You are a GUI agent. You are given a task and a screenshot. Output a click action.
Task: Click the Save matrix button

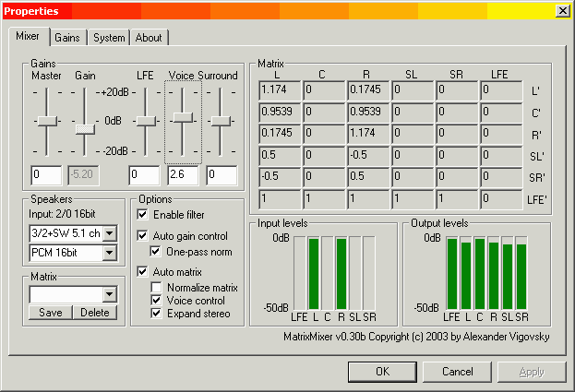pyautogui.click(x=49, y=313)
